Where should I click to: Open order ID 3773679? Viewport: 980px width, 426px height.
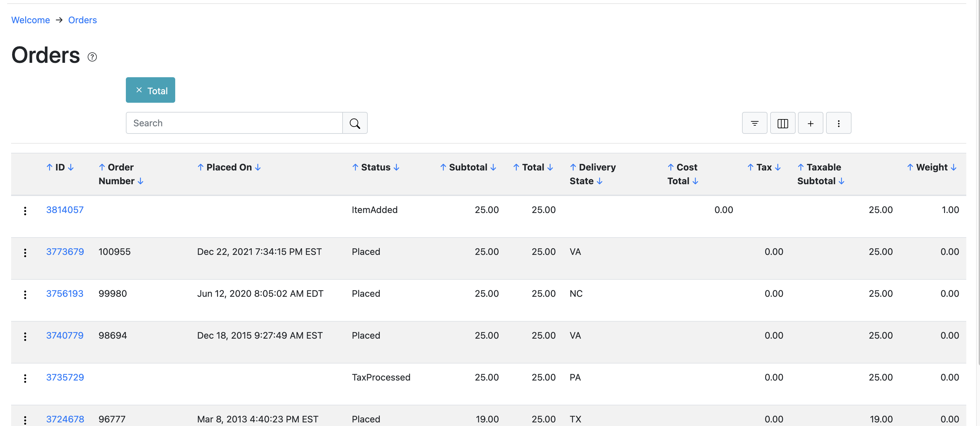[65, 252]
